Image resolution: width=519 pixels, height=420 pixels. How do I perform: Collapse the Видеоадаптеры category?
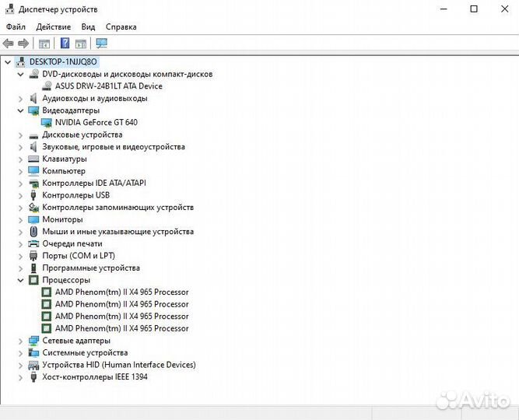pyautogui.click(x=21, y=110)
